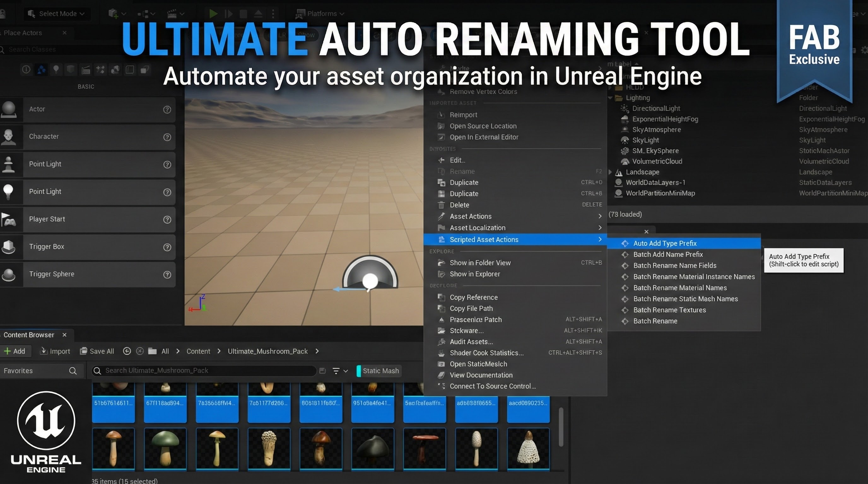Click the Import button
Image resolution: width=868 pixels, height=484 pixels.
point(55,351)
